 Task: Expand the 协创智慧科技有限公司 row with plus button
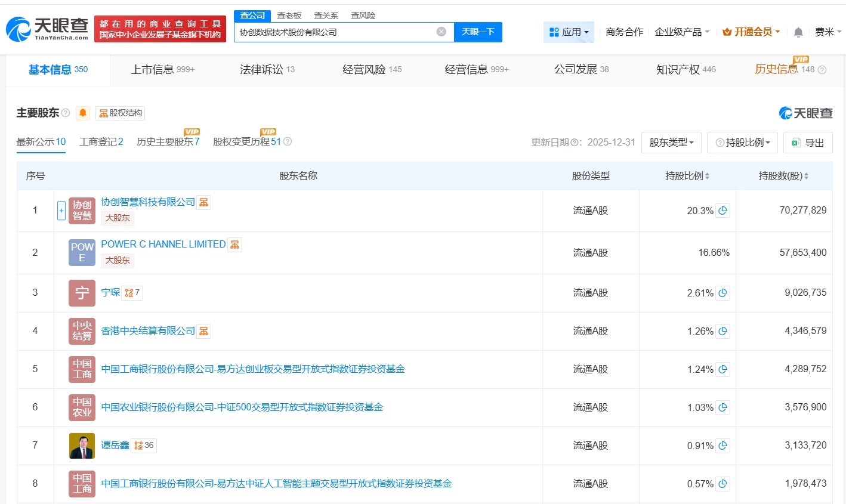(61, 211)
